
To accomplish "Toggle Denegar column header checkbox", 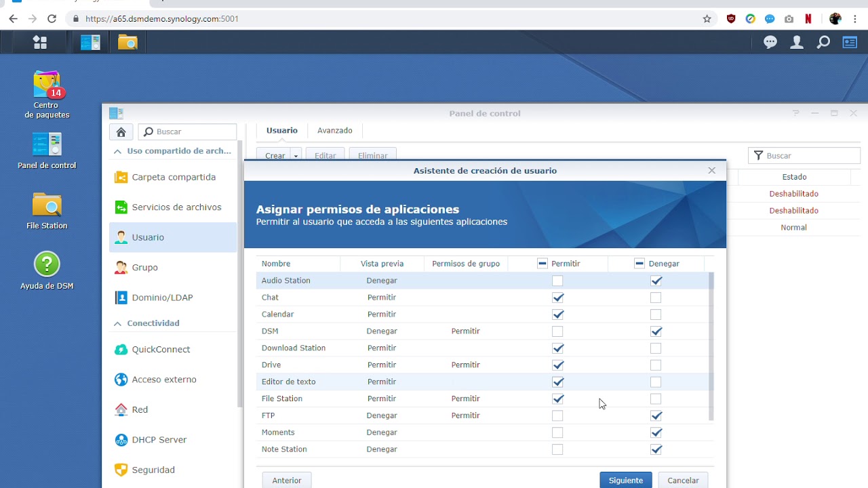I will (639, 264).
